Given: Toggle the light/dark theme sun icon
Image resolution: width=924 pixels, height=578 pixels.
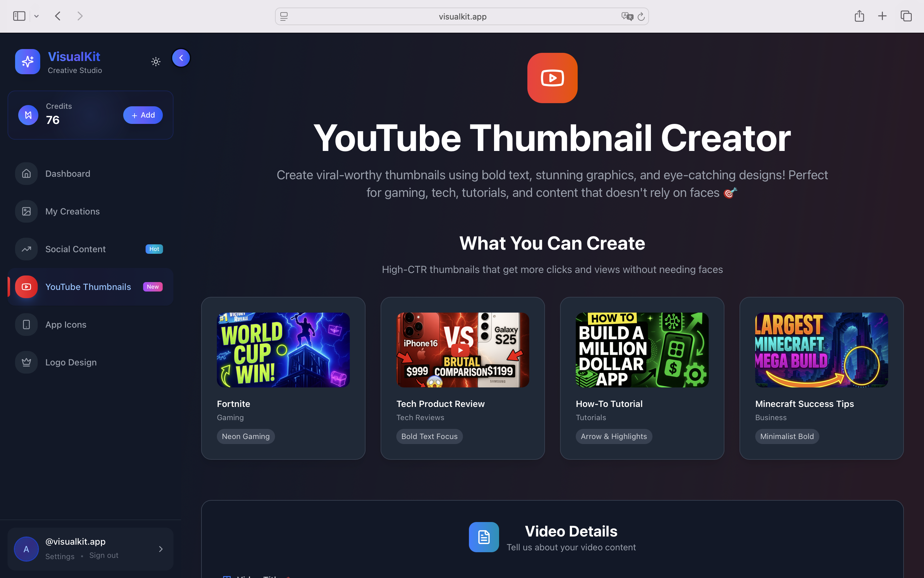Looking at the screenshot, I should pos(156,62).
